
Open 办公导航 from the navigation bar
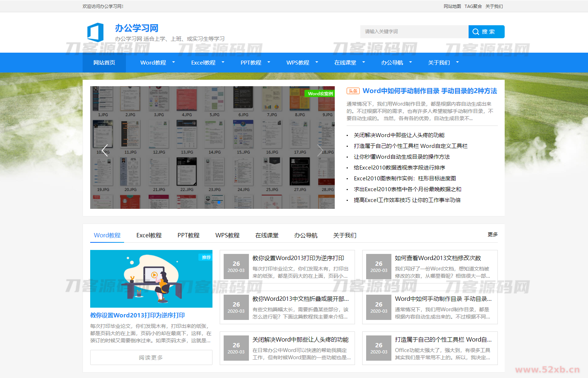coord(393,62)
